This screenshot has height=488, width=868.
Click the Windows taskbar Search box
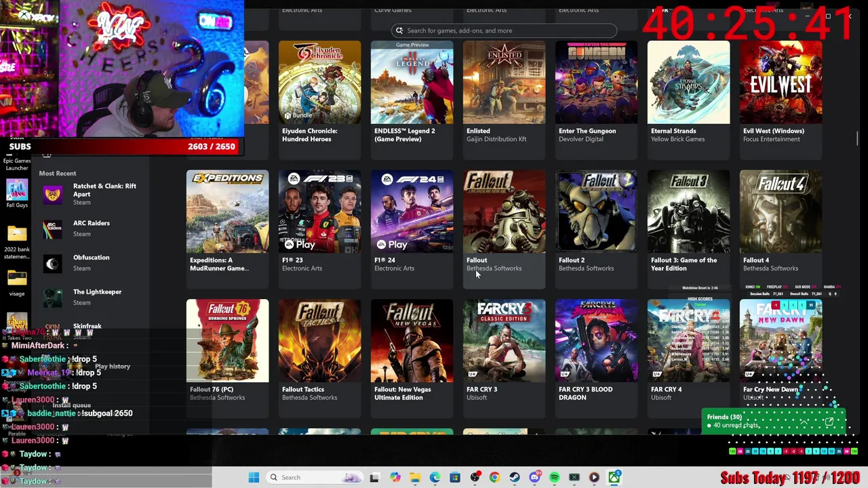pyautogui.click(x=313, y=477)
